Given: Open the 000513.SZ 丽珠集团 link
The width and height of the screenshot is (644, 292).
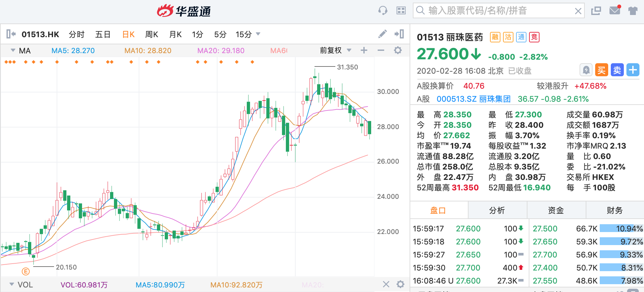Looking at the screenshot, I should point(473,99).
